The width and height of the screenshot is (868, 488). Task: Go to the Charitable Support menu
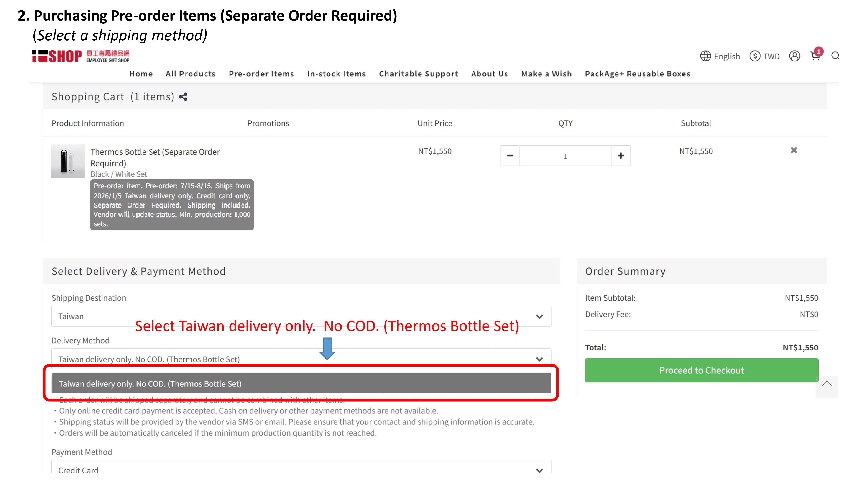(x=418, y=74)
